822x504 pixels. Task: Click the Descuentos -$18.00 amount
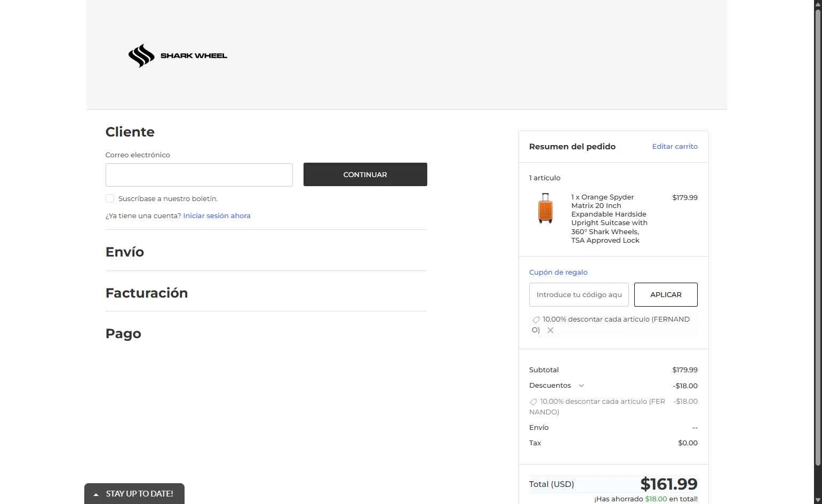point(685,386)
